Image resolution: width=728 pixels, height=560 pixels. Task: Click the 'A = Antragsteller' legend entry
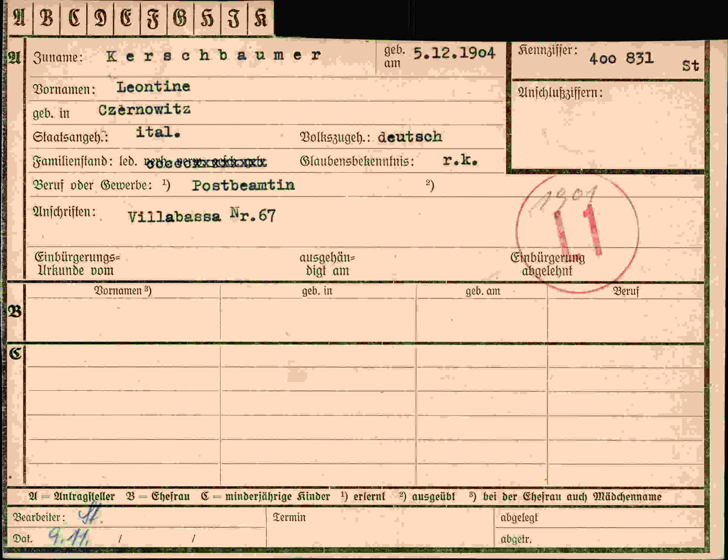point(72,497)
